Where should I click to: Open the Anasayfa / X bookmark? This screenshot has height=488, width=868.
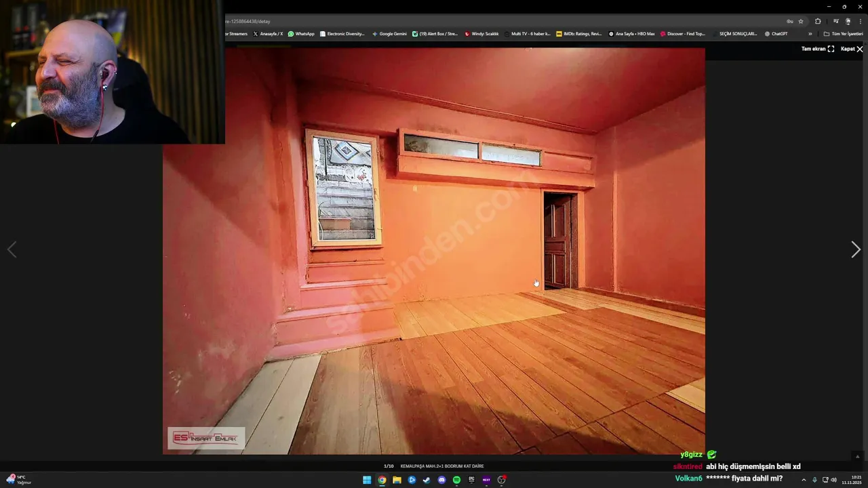tap(268, 33)
